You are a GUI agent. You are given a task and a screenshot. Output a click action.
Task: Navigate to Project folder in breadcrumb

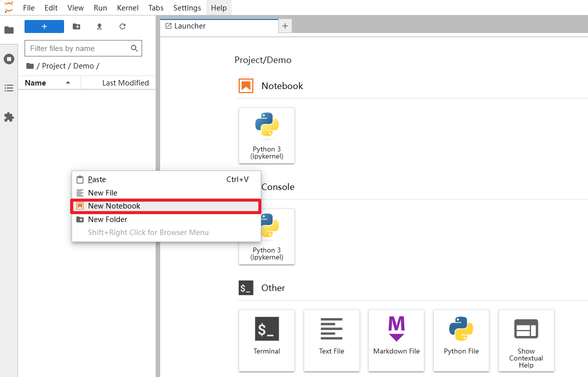[54, 66]
